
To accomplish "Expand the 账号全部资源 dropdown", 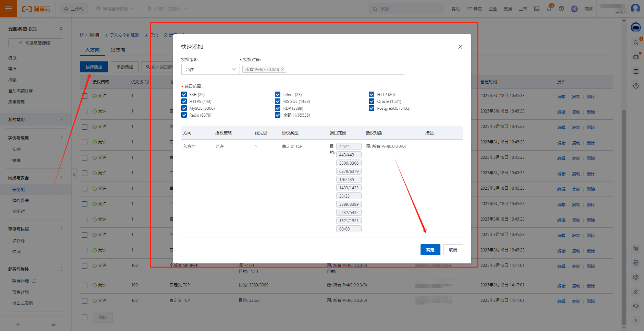I will [x=115, y=9].
